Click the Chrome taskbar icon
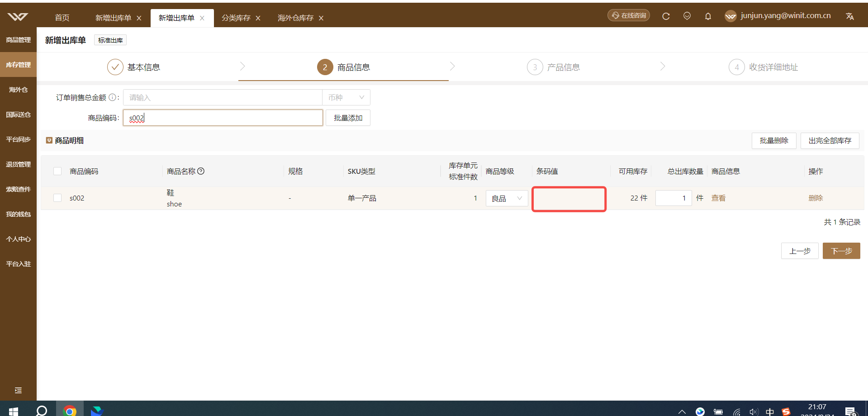This screenshot has width=868, height=416. [x=70, y=411]
